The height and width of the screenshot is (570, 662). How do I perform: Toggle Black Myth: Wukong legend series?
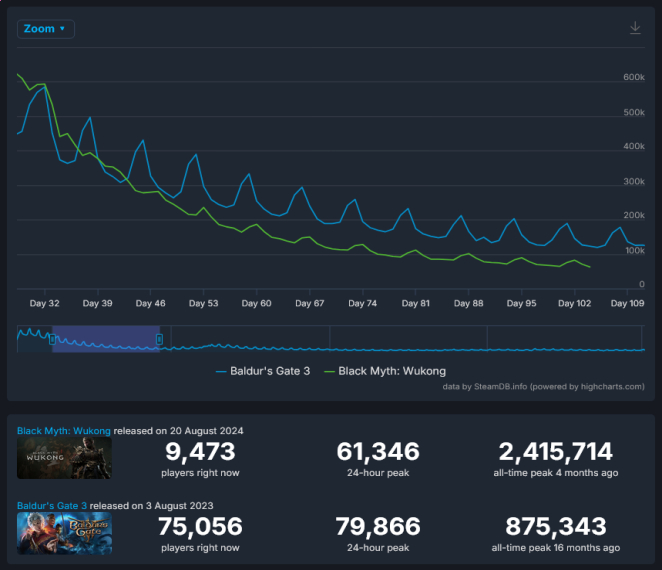click(x=385, y=371)
